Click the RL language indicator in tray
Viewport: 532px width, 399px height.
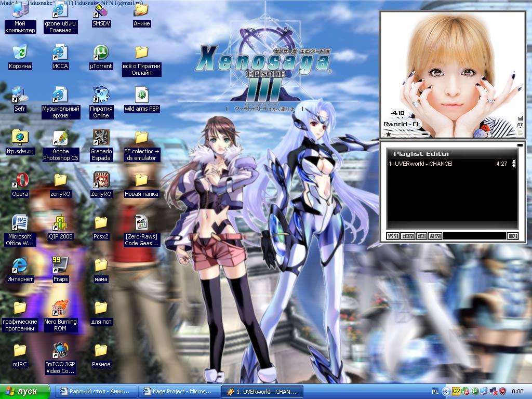click(435, 392)
